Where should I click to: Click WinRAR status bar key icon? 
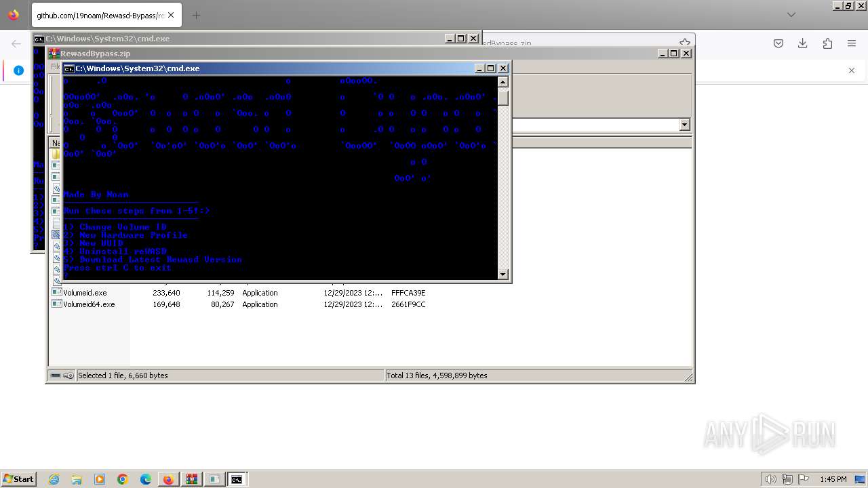point(68,375)
